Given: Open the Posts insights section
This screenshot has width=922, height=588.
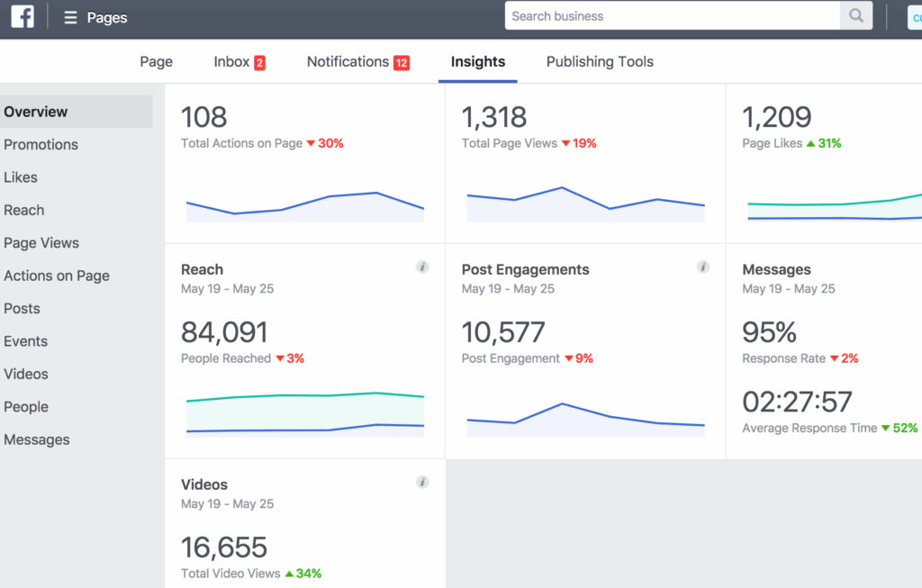Looking at the screenshot, I should 22,308.
